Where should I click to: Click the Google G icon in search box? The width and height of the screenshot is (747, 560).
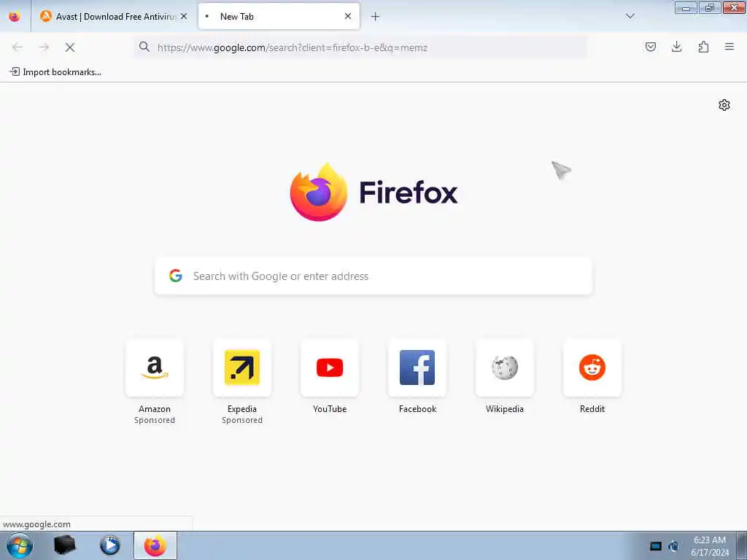pyautogui.click(x=176, y=275)
